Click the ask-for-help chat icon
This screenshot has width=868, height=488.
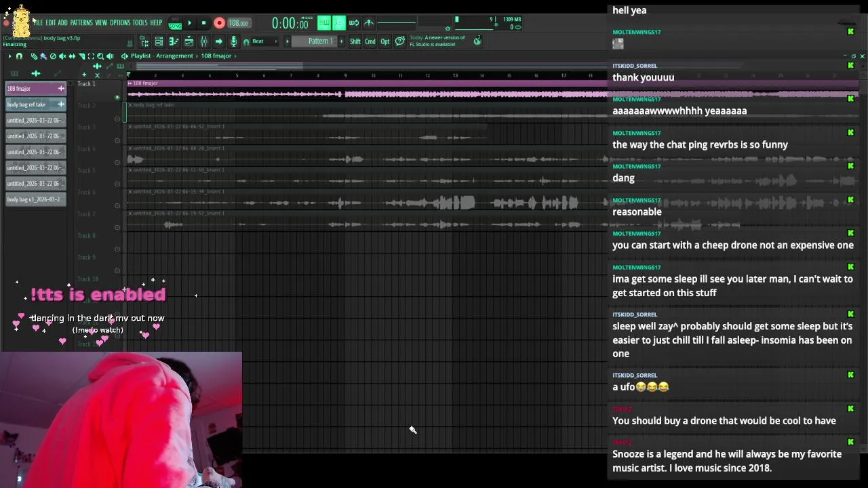(400, 41)
